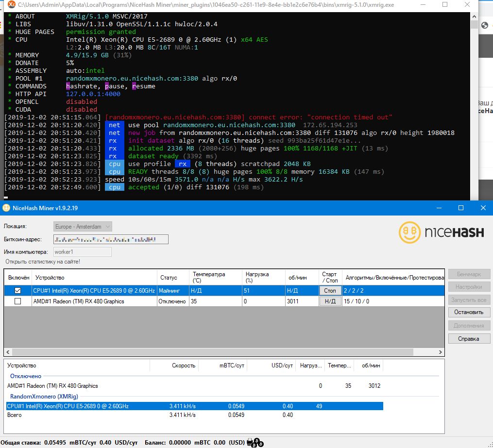Screen dimensions: 493x448
Task: Click the RandomXmonero (XMRig) group header
Action: (44, 397)
